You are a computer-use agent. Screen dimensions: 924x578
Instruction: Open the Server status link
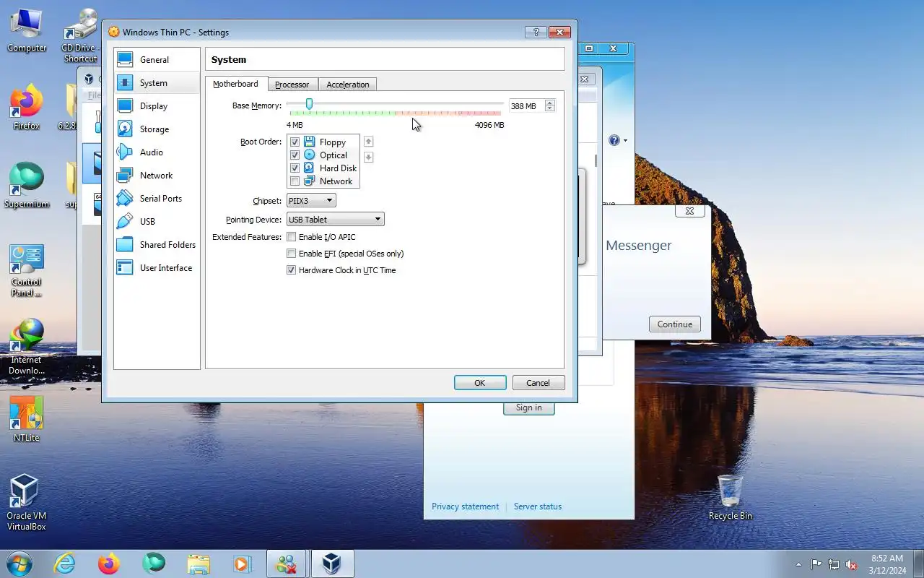tap(538, 506)
